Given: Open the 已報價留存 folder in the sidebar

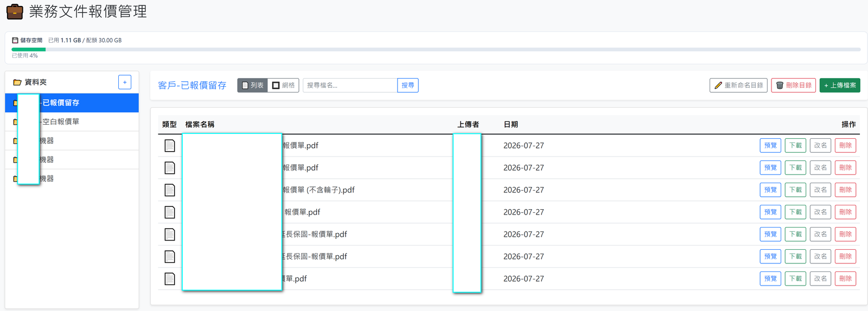Looking at the screenshot, I should coord(72,103).
